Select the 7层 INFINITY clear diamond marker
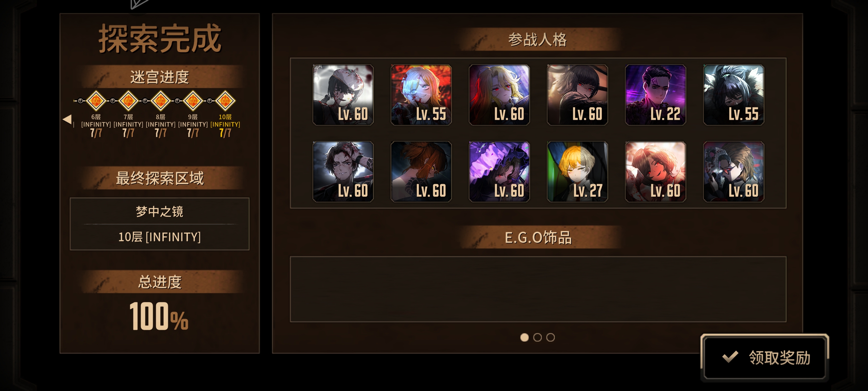Viewport: 868px width, 391px height. tap(128, 101)
